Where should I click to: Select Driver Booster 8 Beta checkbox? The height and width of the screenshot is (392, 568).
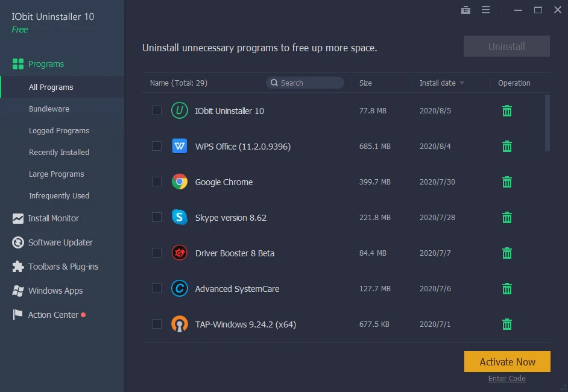pyautogui.click(x=157, y=253)
